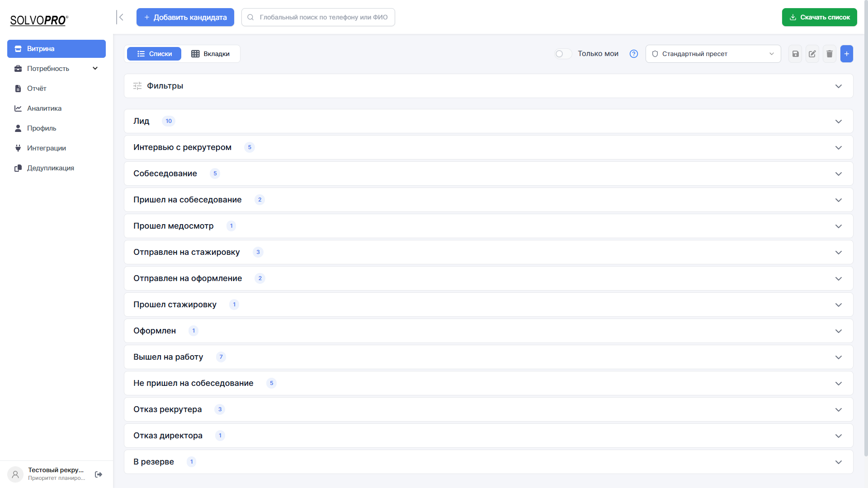Open Аналитика in the sidebar menu

pyautogui.click(x=44, y=108)
